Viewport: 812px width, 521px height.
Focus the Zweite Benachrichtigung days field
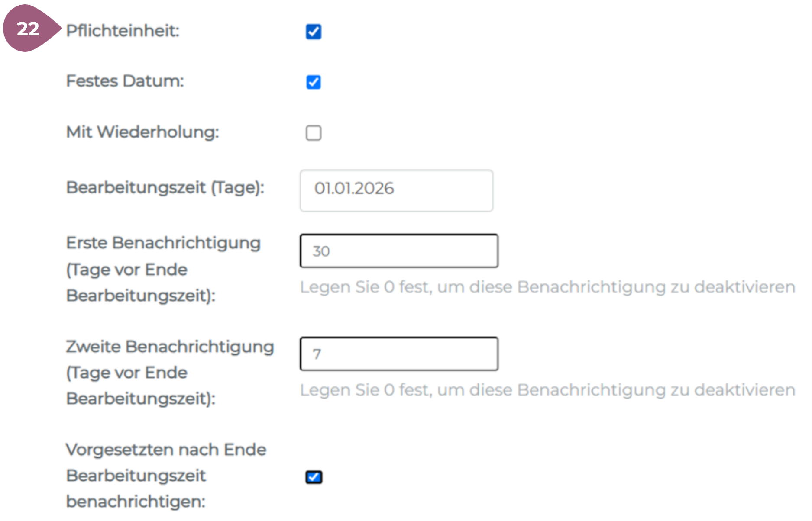tap(399, 354)
